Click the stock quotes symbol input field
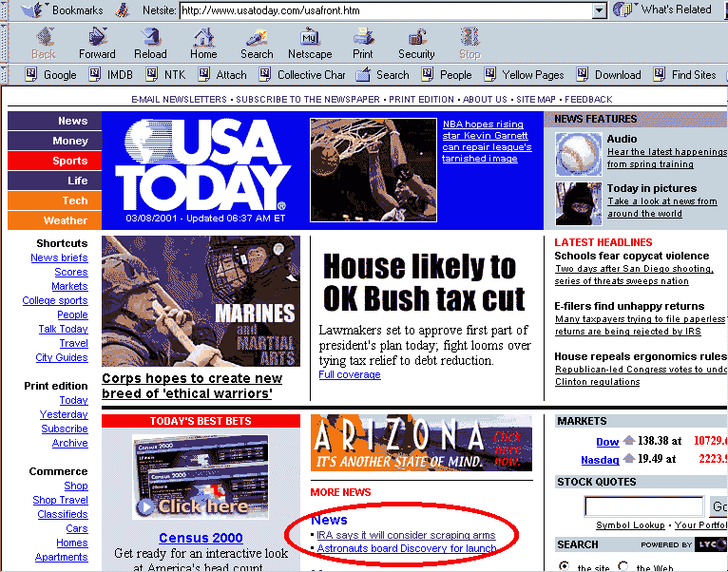This screenshot has width=728, height=572. [x=644, y=506]
